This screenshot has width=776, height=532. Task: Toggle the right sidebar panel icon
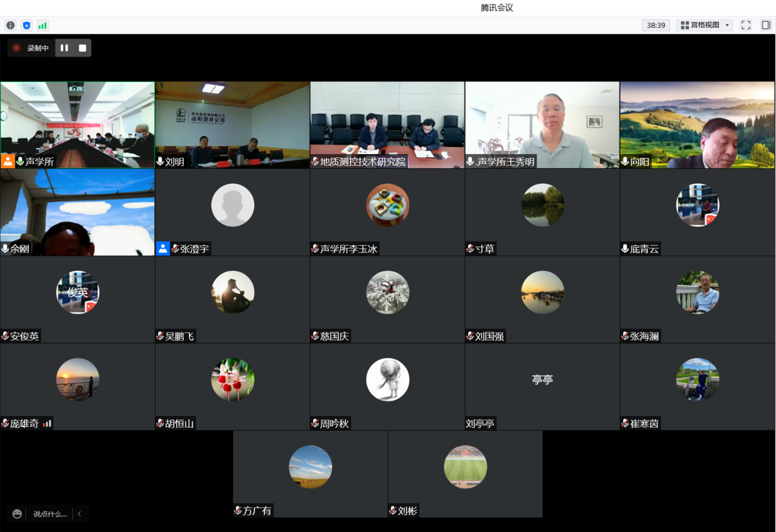(766, 25)
